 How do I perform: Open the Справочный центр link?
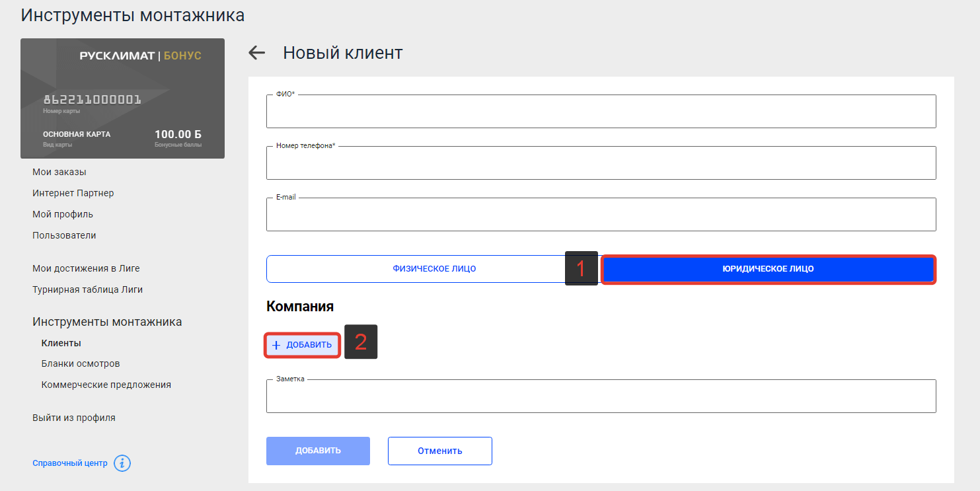tap(70, 463)
